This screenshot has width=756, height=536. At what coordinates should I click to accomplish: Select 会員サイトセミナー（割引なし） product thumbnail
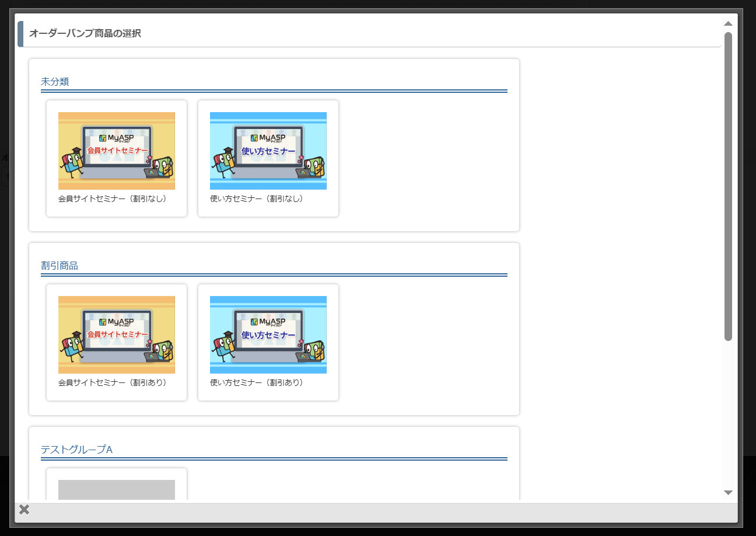[117, 151]
